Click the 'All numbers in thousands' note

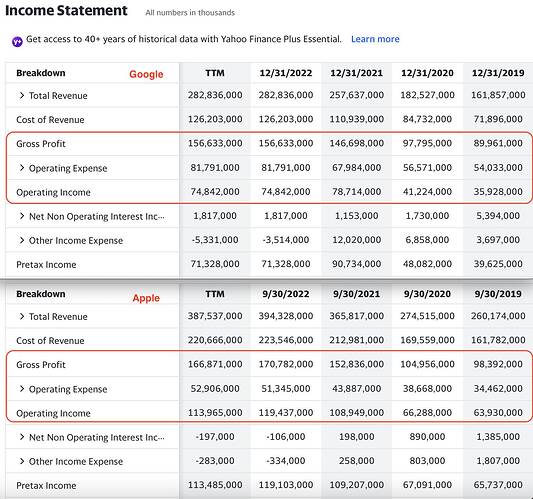pyautogui.click(x=190, y=13)
